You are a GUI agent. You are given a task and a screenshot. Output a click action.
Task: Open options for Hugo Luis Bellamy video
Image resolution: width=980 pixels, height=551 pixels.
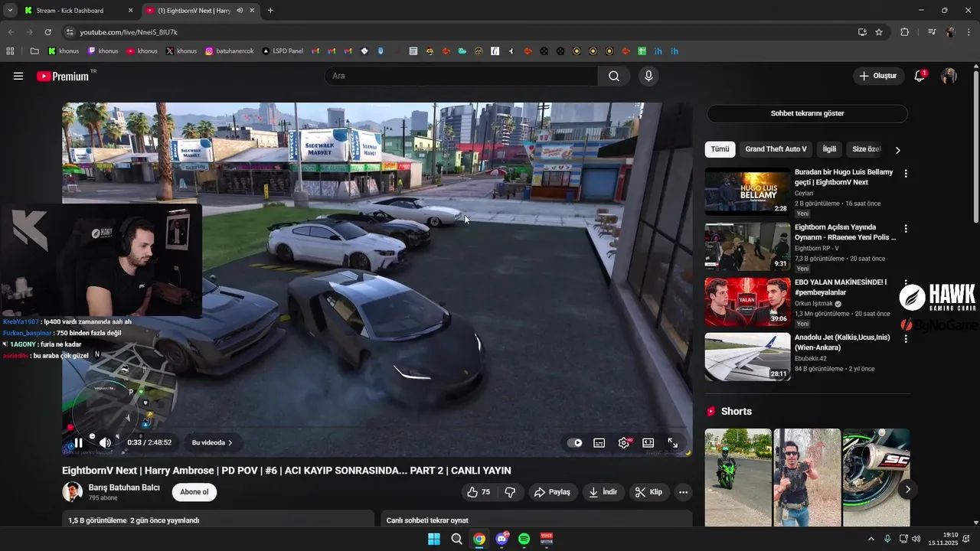click(x=906, y=174)
